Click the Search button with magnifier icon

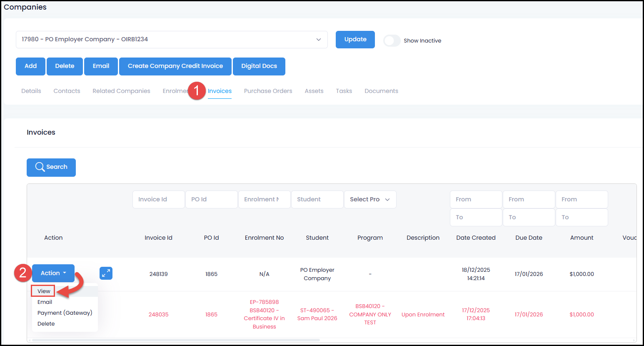coord(51,167)
